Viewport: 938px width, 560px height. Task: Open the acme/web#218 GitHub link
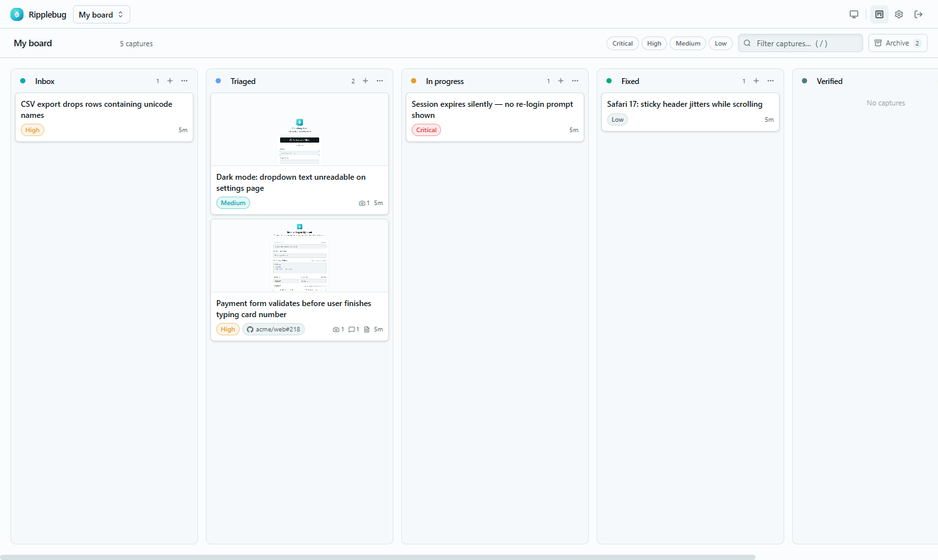[x=274, y=329]
